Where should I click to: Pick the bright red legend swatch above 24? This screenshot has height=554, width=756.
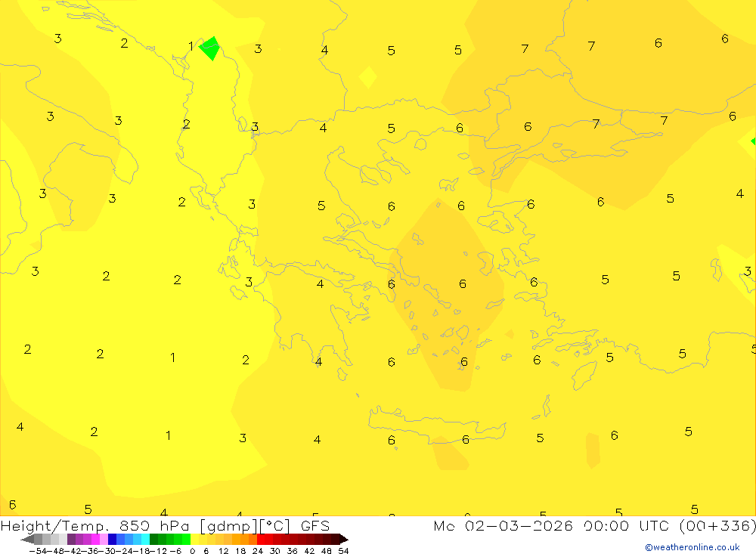[261, 540]
